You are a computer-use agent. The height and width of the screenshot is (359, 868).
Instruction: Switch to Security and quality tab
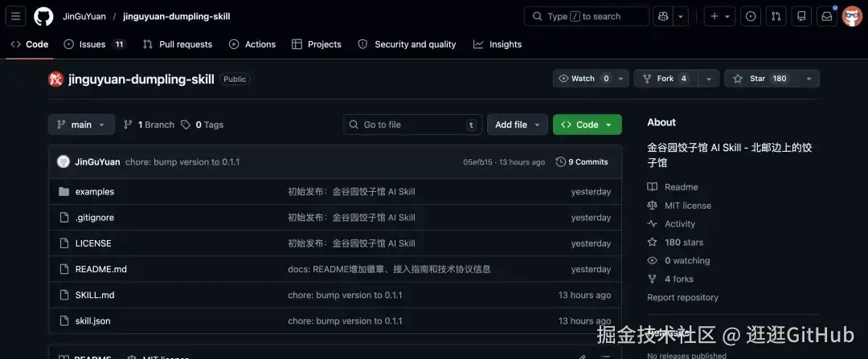[407, 44]
